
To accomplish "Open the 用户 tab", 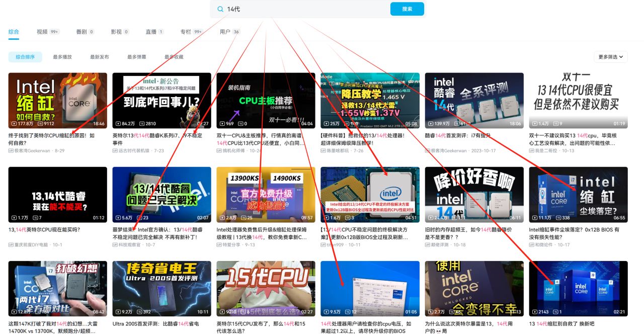I will 230,32.
